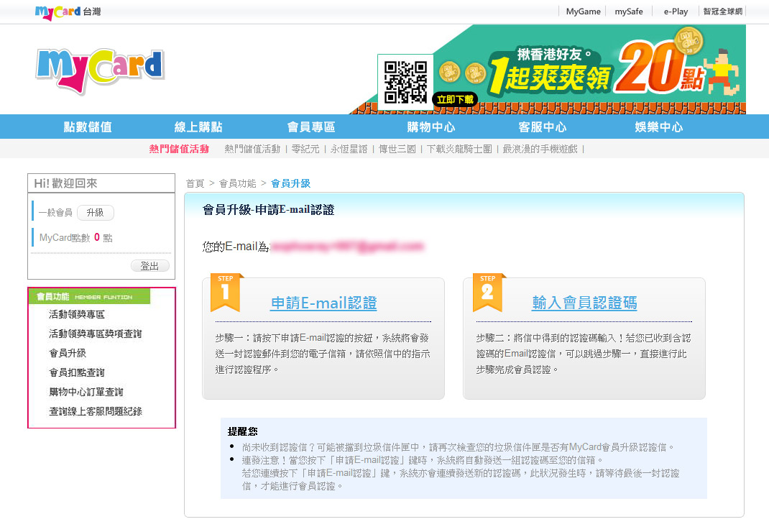The width and height of the screenshot is (769, 532).
Task: Open the 客服中心 menu
Action: point(543,127)
